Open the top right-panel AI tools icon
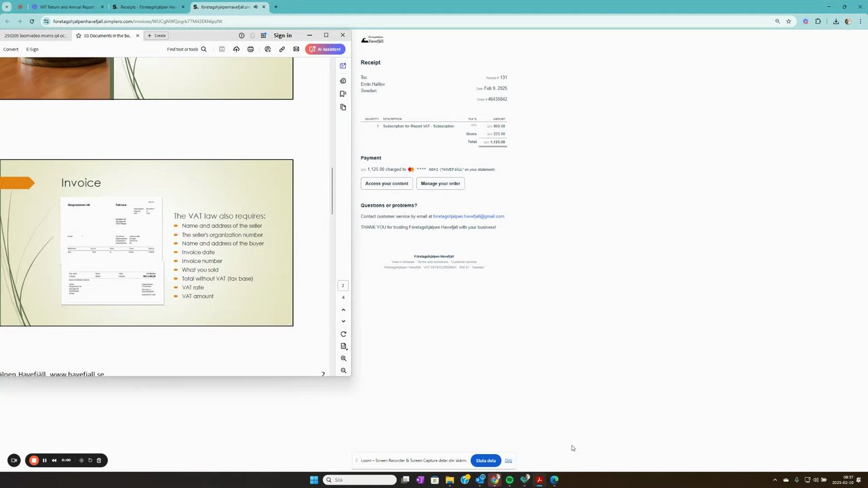This screenshot has width=868, height=488. click(343, 66)
